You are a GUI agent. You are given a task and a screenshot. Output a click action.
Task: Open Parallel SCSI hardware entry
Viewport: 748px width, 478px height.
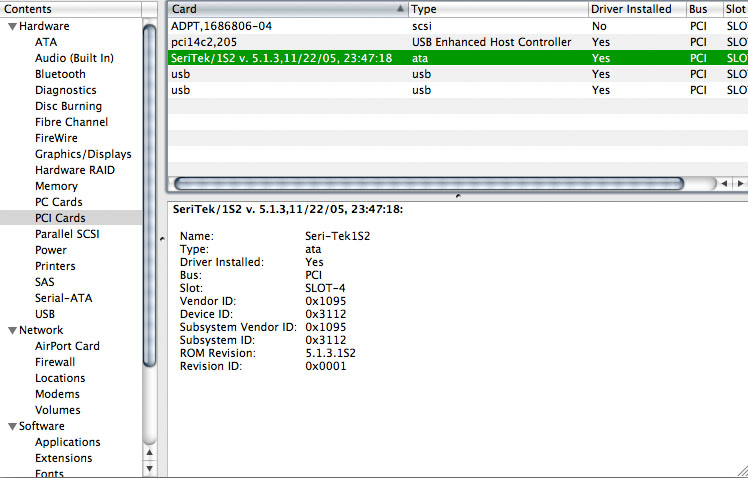point(67,234)
